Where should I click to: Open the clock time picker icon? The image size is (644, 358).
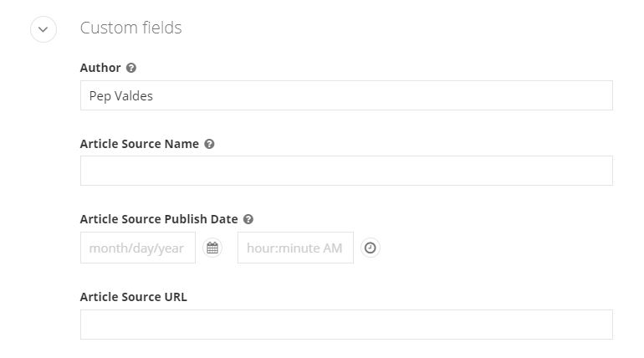(x=371, y=248)
